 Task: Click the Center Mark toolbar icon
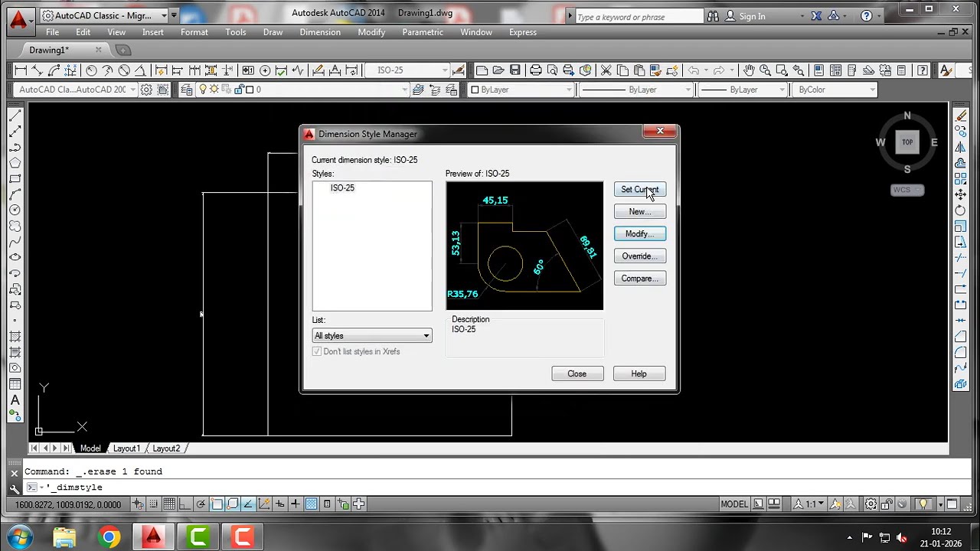265,70
